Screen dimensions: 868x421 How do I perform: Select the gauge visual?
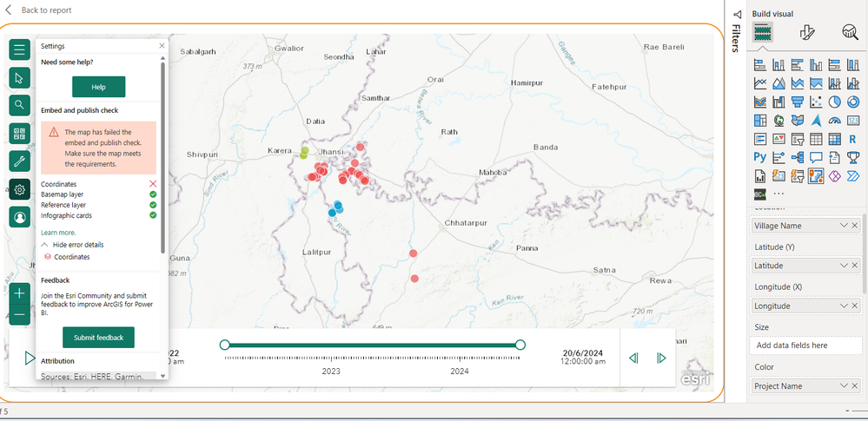(x=834, y=120)
